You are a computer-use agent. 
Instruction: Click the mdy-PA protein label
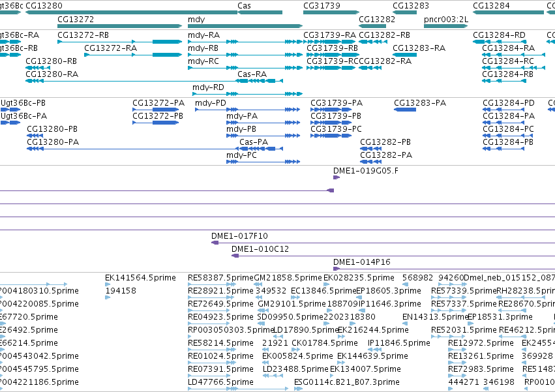point(242,116)
